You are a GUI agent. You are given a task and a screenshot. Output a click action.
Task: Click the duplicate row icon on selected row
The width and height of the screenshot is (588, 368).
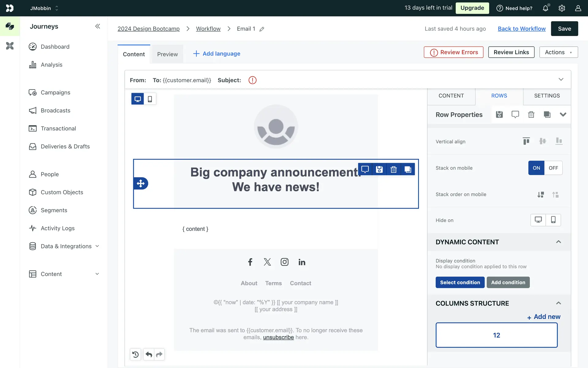[x=408, y=169]
